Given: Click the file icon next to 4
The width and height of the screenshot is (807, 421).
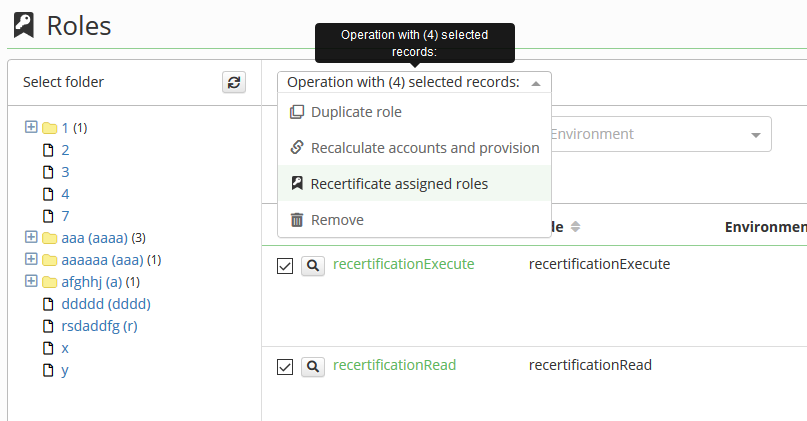Looking at the screenshot, I should 48,194.
